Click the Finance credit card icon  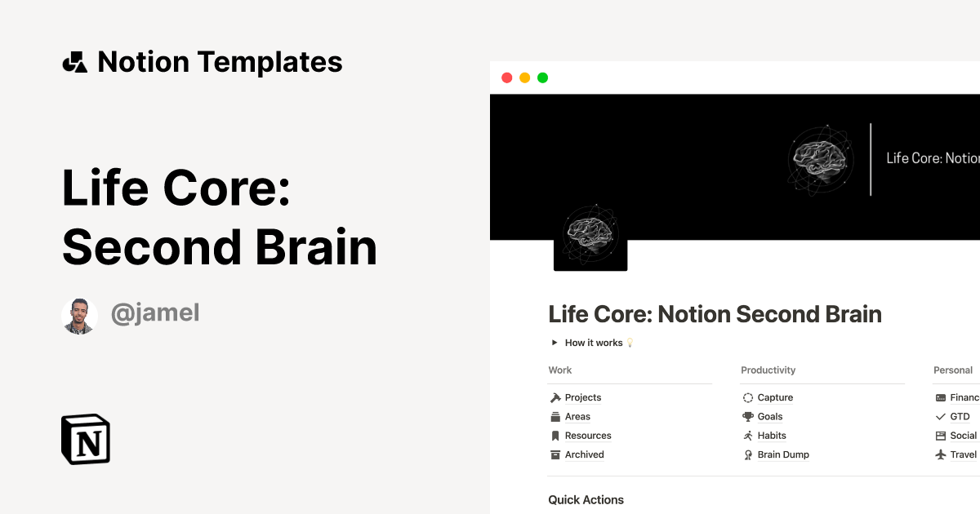(941, 397)
